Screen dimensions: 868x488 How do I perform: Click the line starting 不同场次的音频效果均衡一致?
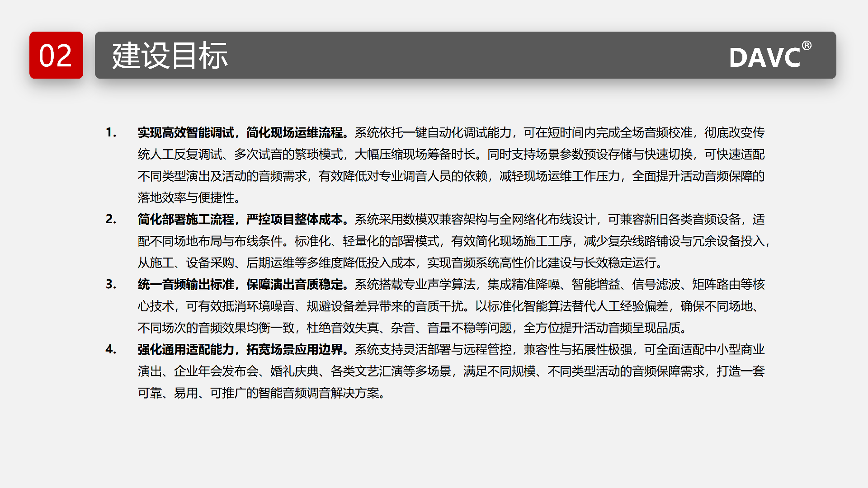[x=412, y=328]
